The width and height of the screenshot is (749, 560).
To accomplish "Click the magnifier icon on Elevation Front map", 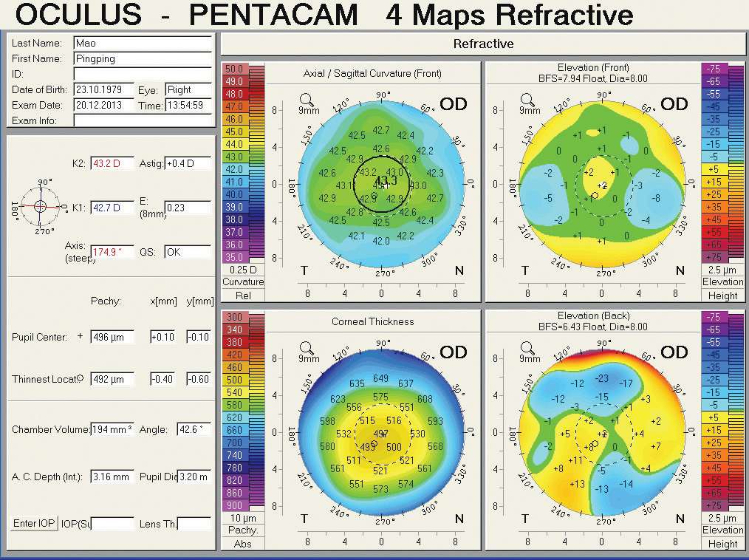I will click(527, 99).
